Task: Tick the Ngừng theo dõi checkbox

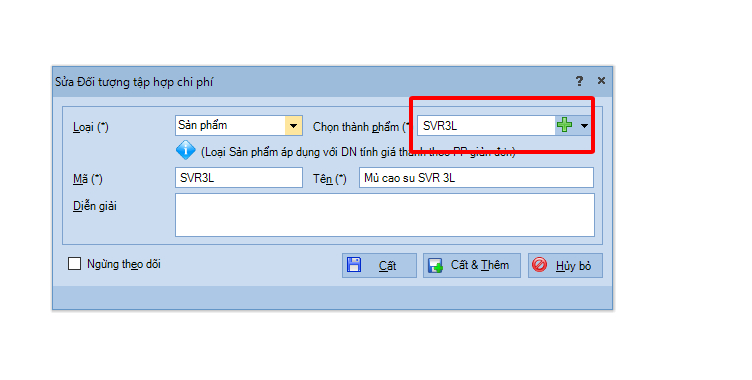Action: coord(74,263)
